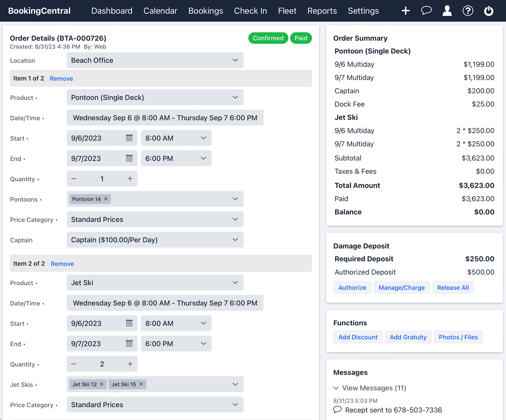506x420 pixels.
Task: Click the power logout icon
Action: [x=488, y=11]
